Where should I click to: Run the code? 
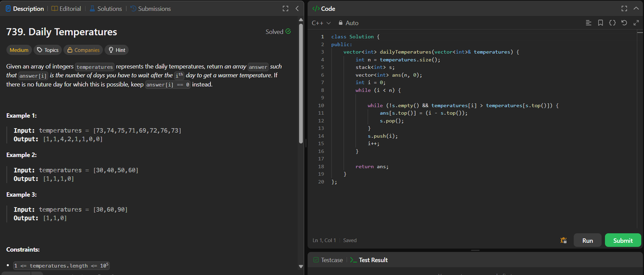[x=588, y=241]
